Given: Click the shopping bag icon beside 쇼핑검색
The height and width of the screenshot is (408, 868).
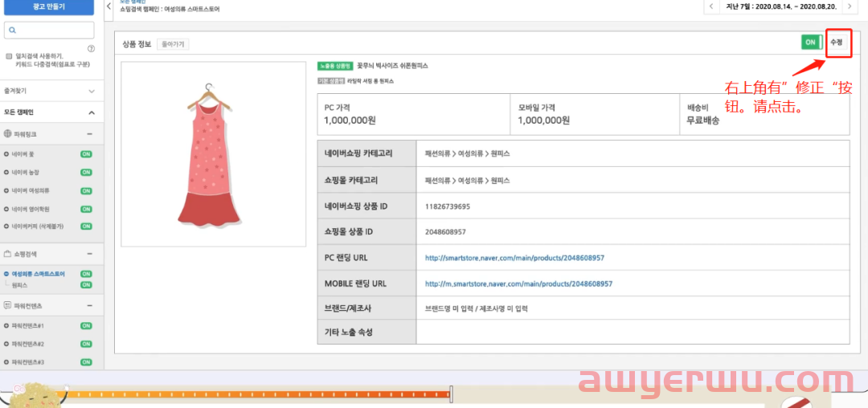Looking at the screenshot, I should pos(7,254).
